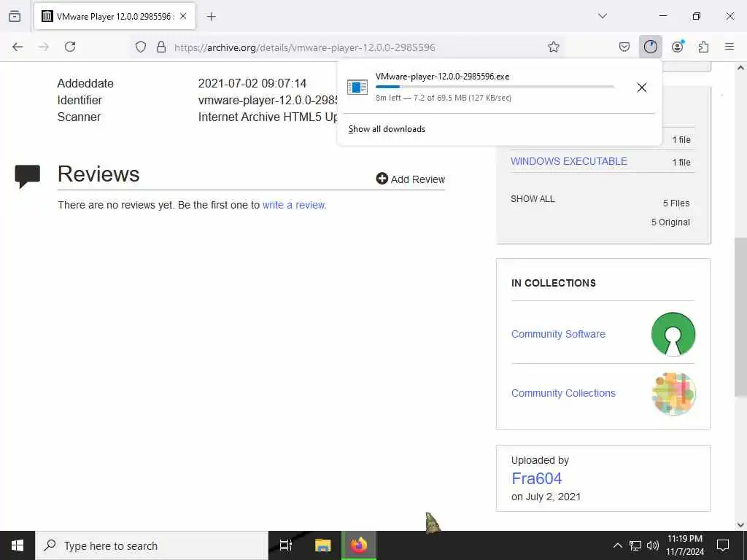Screen dimensions: 747x560
Task: Click the scrollbar up arrow
Action: coord(740,68)
